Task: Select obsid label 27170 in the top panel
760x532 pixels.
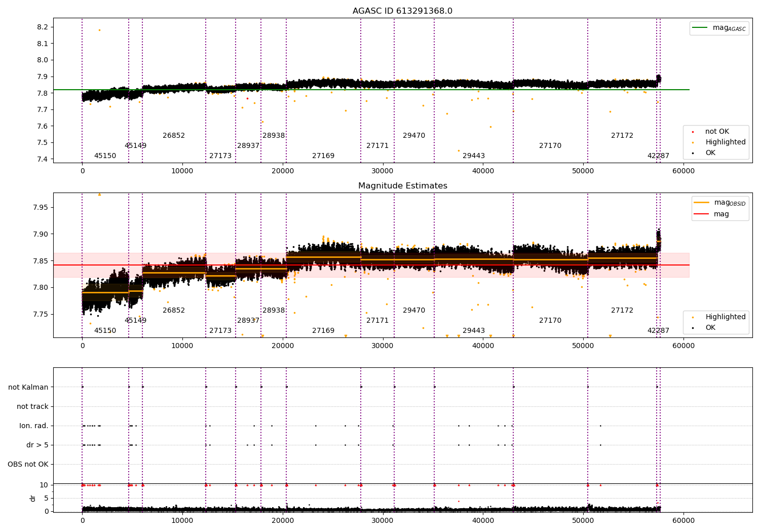Action: pos(550,146)
